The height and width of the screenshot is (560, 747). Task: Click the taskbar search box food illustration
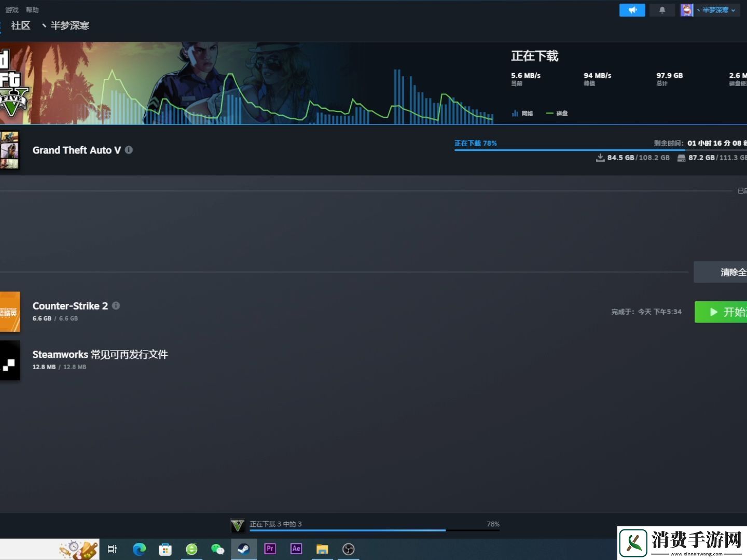pyautogui.click(x=79, y=549)
